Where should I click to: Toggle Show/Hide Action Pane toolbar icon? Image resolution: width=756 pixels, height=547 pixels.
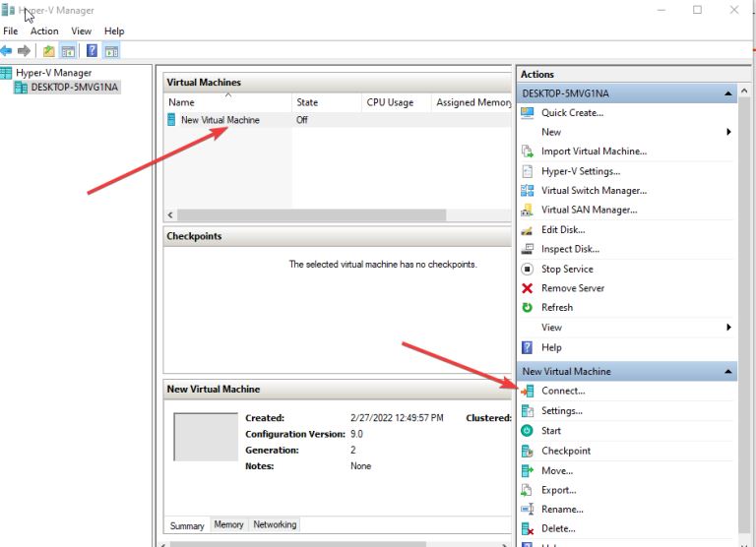point(111,50)
